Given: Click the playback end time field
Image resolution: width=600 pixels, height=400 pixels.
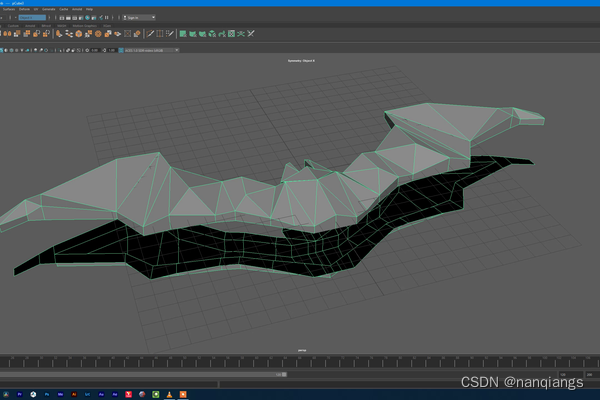Looking at the screenshot, I should coord(571,374).
